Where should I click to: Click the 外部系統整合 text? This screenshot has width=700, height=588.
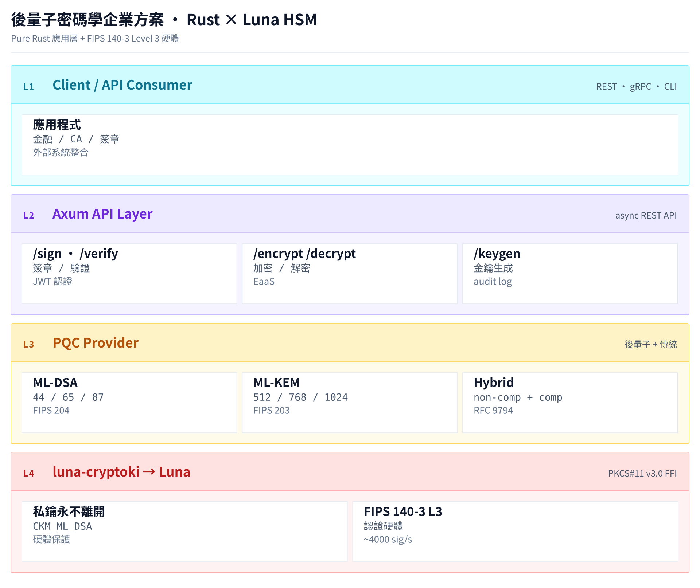click(x=61, y=153)
